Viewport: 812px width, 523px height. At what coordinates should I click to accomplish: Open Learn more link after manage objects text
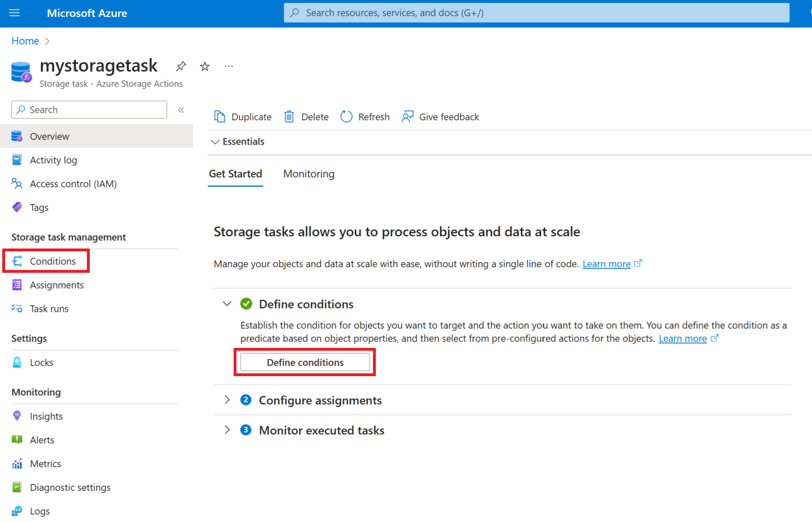[607, 264]
